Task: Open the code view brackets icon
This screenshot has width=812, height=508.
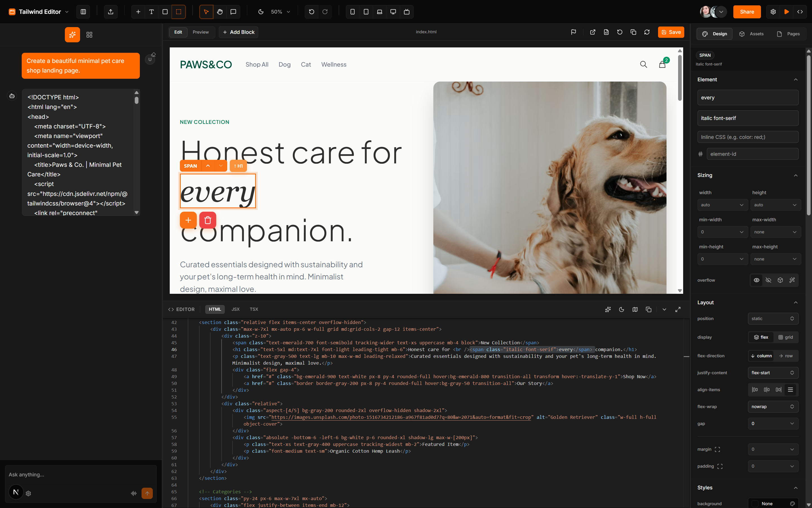Action: (x=800, y=12)
